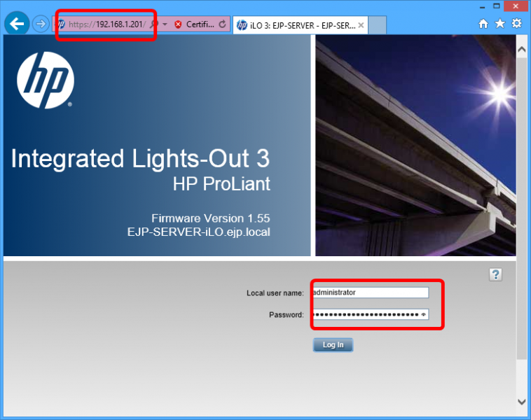
Task: Click the Firmware Version 1.55 text
Action: 211,218
